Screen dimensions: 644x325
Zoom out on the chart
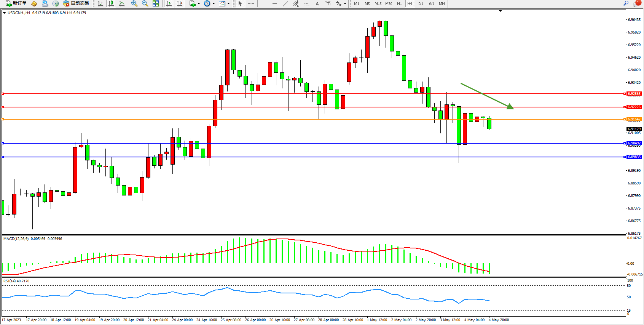pos(145,3)
